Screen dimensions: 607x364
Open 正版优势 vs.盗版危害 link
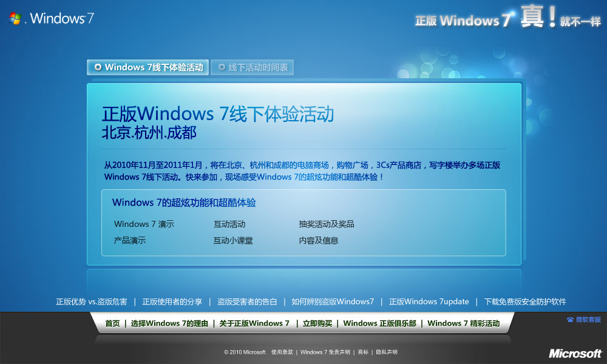[92, 302]
